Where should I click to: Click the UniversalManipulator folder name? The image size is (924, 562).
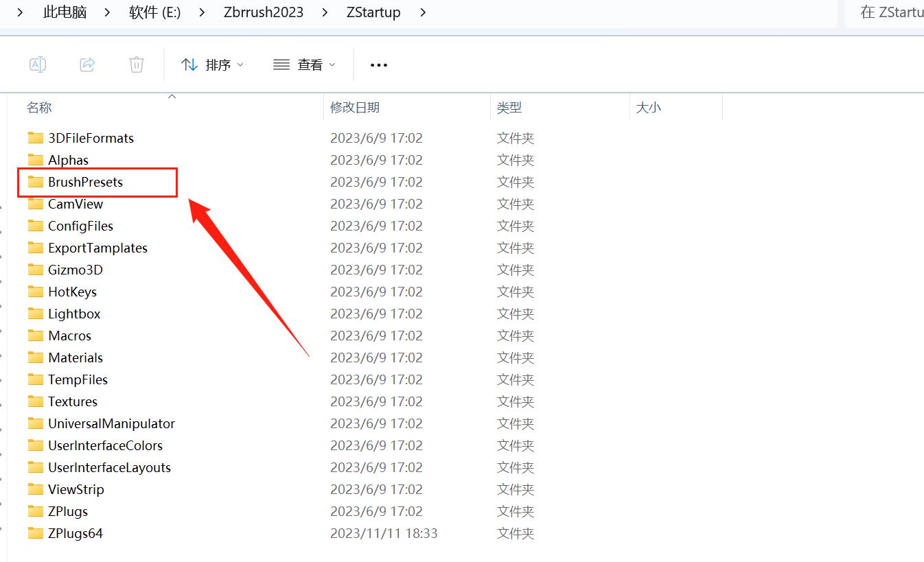[x=111, y=423]
